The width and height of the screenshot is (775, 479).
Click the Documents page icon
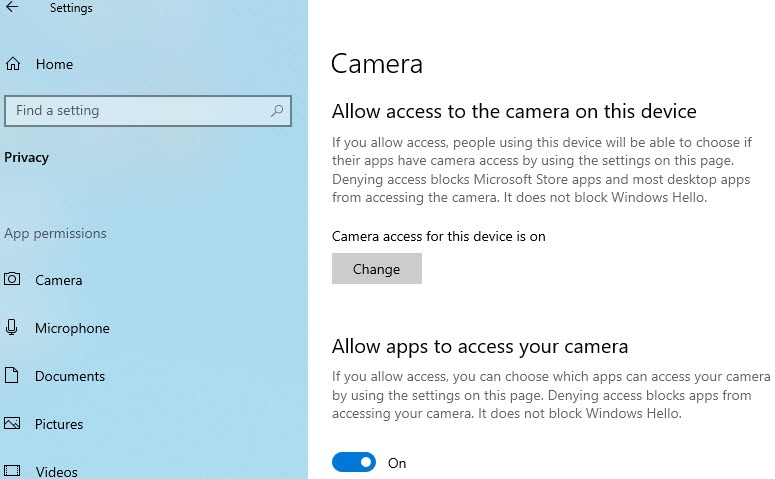pos(12,376)
